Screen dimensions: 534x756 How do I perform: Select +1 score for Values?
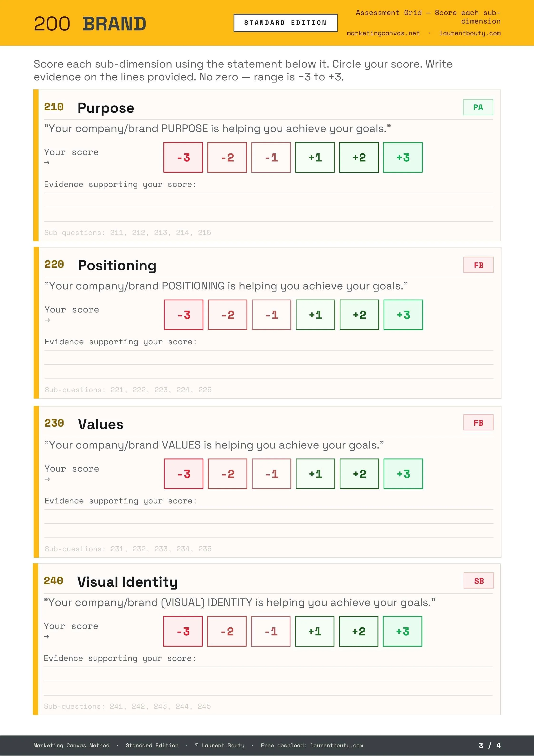point(315,474)
